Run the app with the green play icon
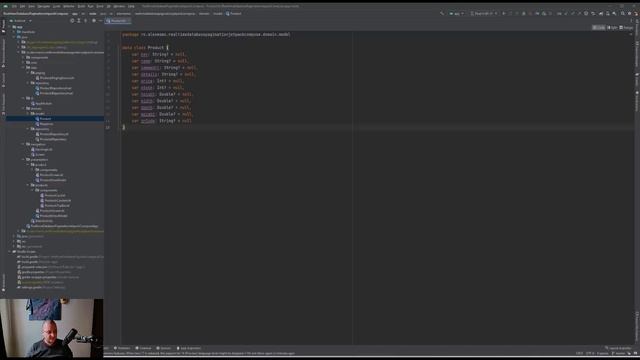640x360 pixels. (504, 13)
